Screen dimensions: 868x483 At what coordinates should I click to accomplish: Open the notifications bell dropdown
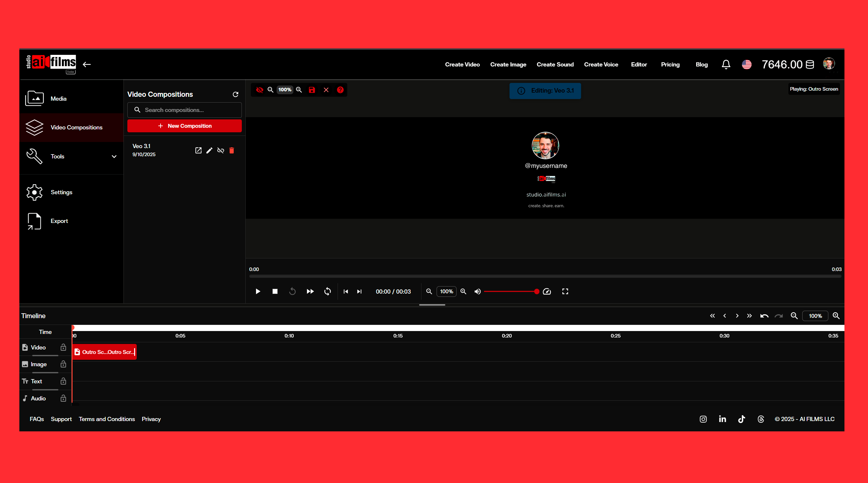(726, 64)
